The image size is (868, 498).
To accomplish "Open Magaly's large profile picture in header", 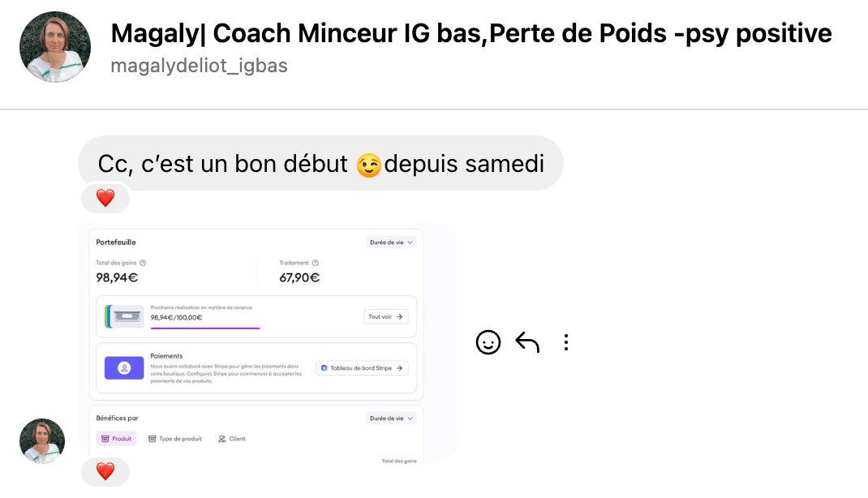I will (55, 47).
